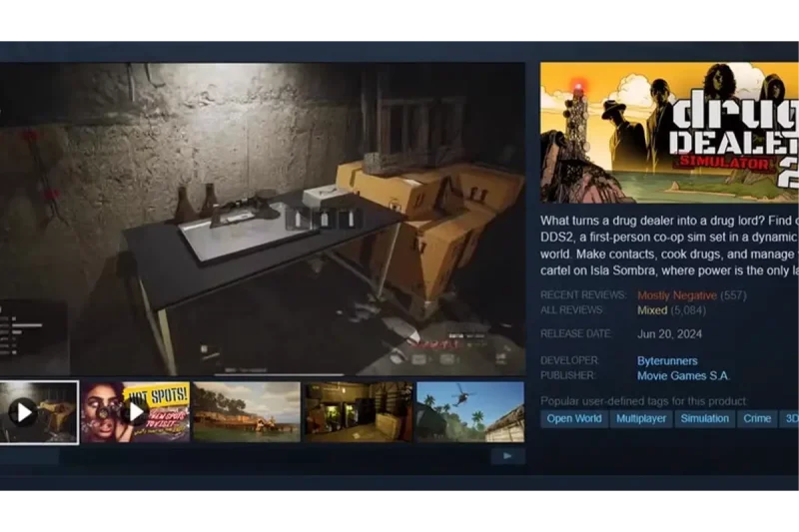Select the helicopter over palms screenshot thumbnail
The image size is (799, 532).
470,412
